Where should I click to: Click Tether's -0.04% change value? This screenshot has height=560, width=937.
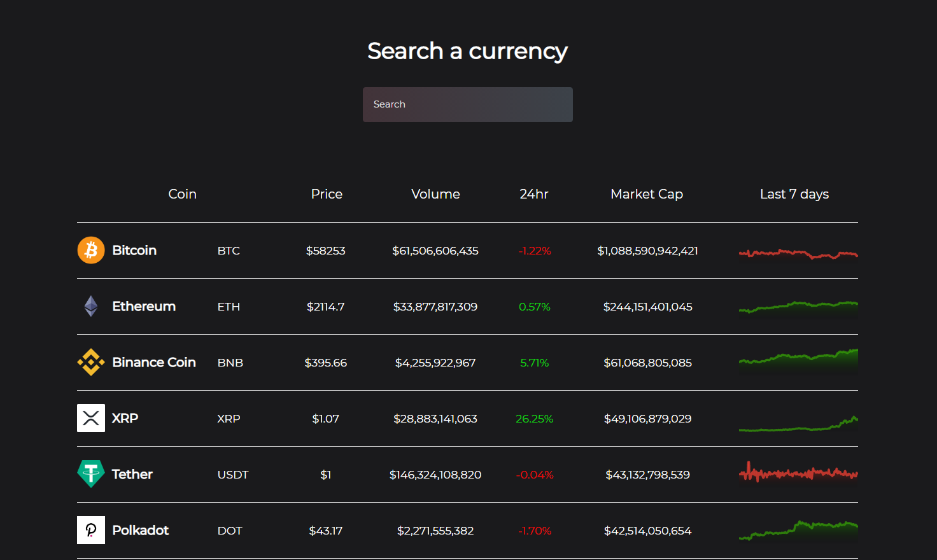tap(535, 475)
